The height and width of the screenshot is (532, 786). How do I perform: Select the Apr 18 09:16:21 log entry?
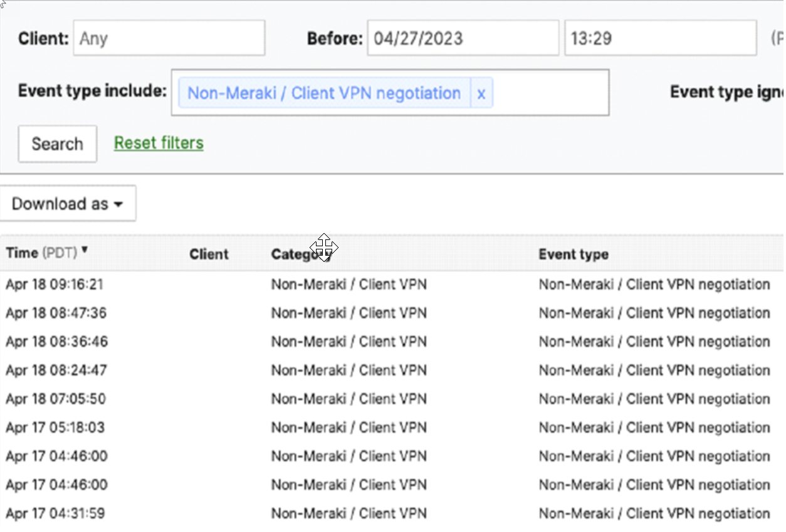(x=55, y=284)
